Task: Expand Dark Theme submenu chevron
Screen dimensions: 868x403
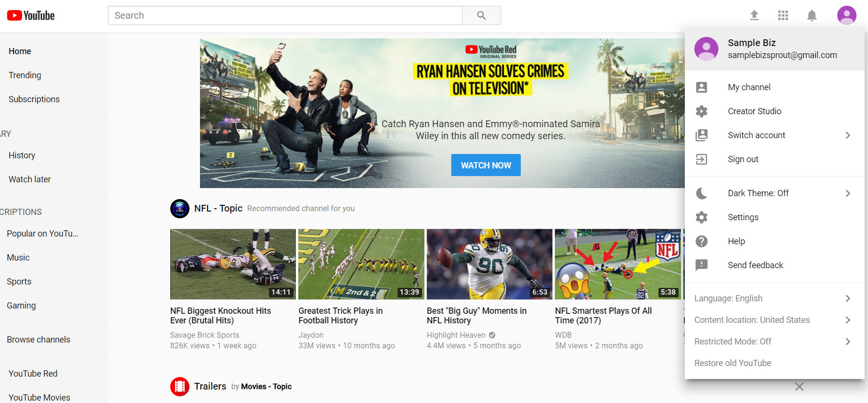Action: [848, 193]
